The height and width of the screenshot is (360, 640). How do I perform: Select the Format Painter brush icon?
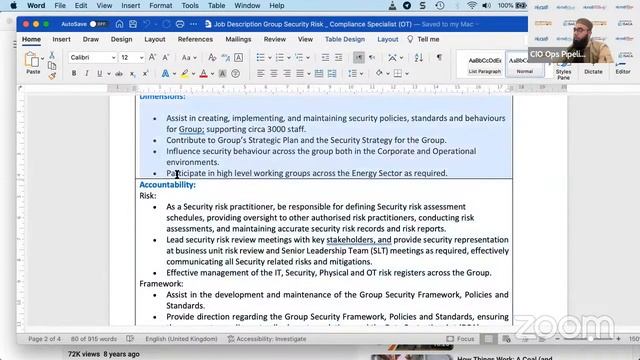click(x=52, y=76)
